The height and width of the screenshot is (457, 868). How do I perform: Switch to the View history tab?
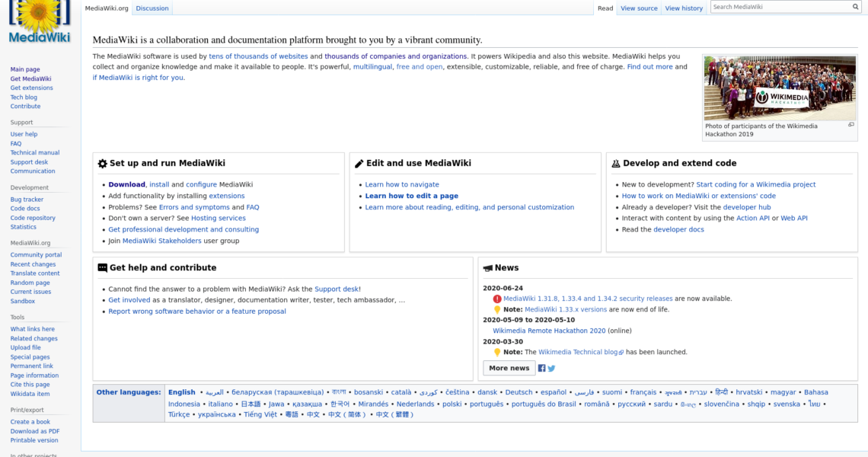pyautogui.click(x=684, y=8)
